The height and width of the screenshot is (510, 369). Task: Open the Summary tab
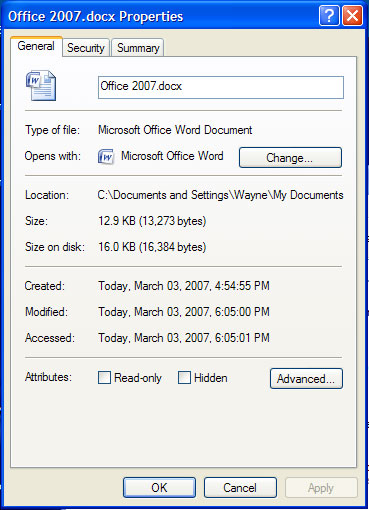[138, 48]
